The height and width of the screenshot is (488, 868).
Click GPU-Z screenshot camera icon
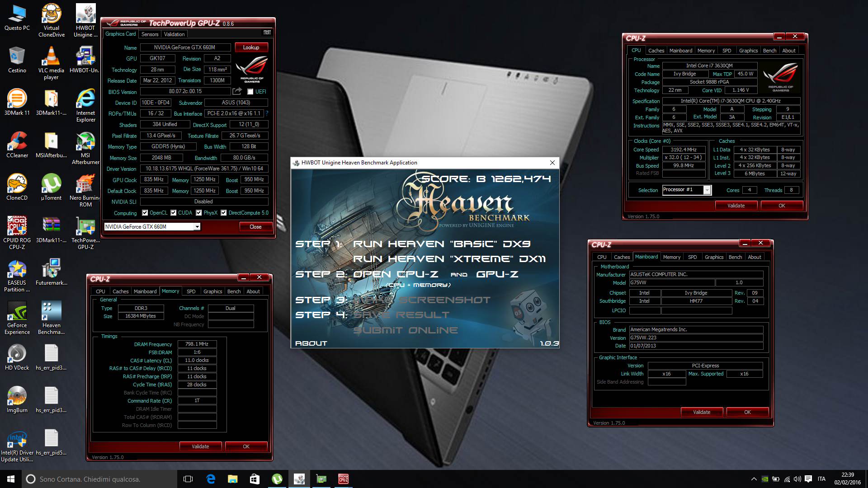[267, 33]
